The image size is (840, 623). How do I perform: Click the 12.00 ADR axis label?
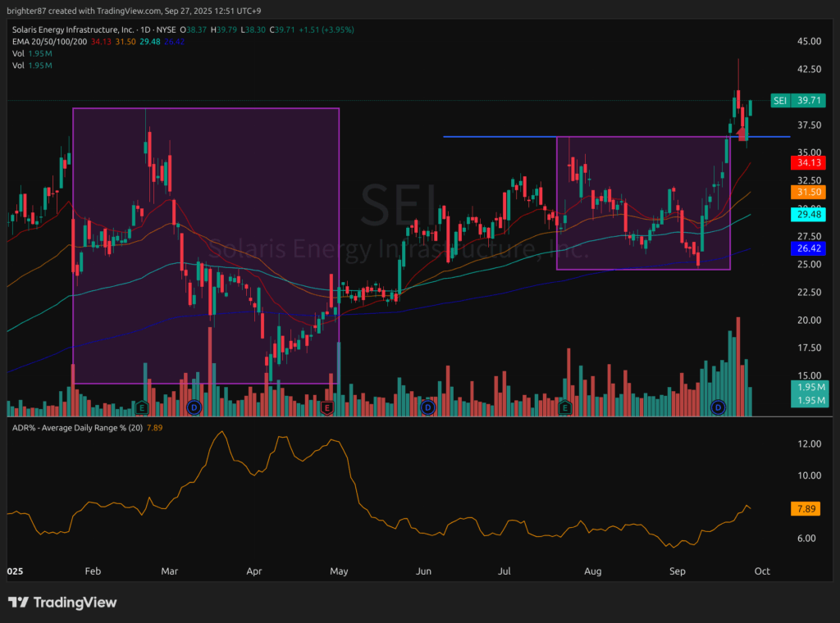(x=809, y=443)
